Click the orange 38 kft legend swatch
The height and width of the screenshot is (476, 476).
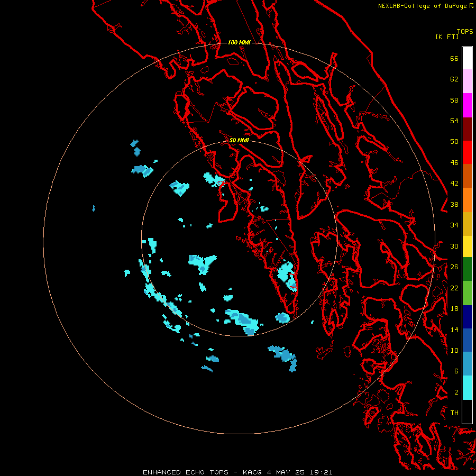[467, 200]
